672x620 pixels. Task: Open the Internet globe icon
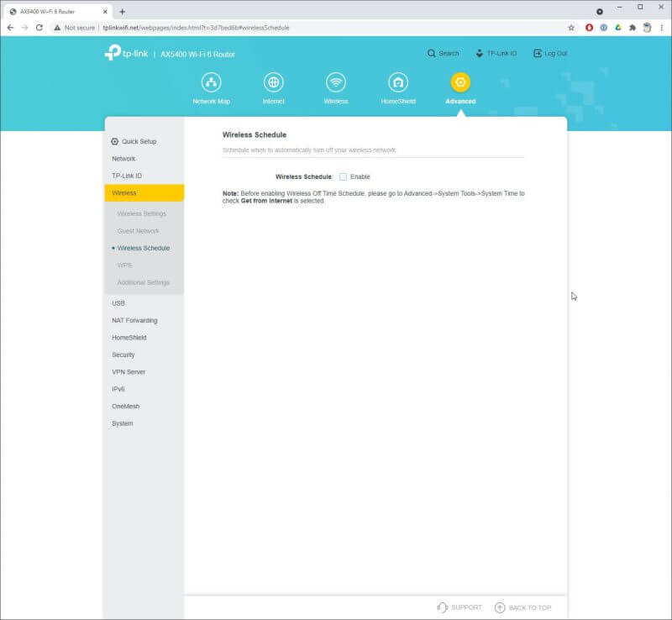coord(274,81)
